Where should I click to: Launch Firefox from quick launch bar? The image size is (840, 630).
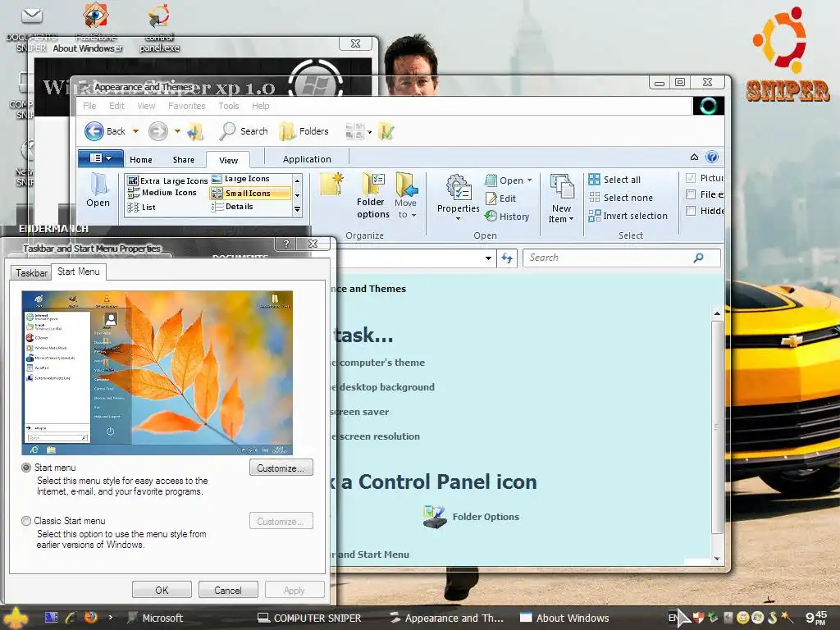[x=91, y=617]
